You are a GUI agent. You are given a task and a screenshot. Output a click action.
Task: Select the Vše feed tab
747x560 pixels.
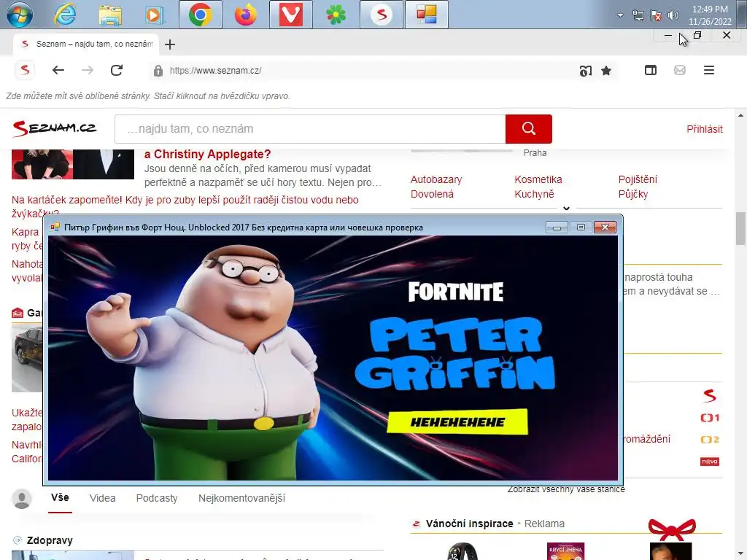[60, 497]
